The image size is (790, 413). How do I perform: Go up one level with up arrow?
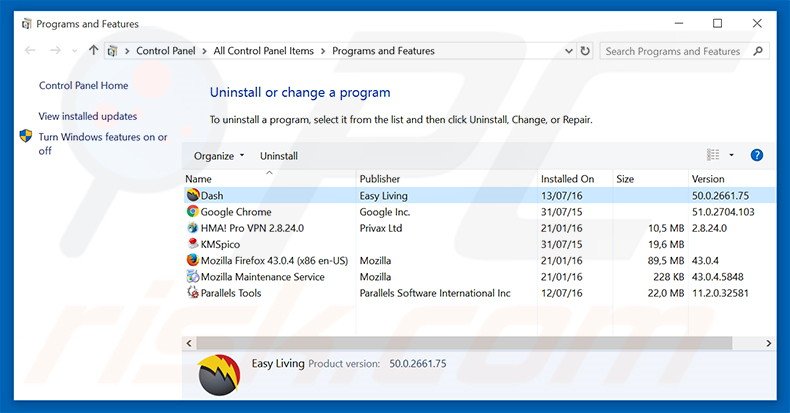(93, 50)
